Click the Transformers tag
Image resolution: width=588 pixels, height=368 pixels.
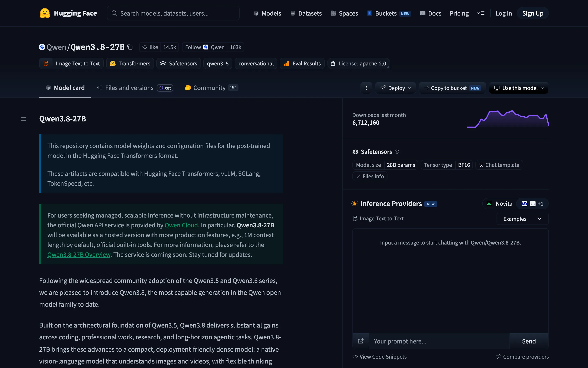[x=130, y=64]
